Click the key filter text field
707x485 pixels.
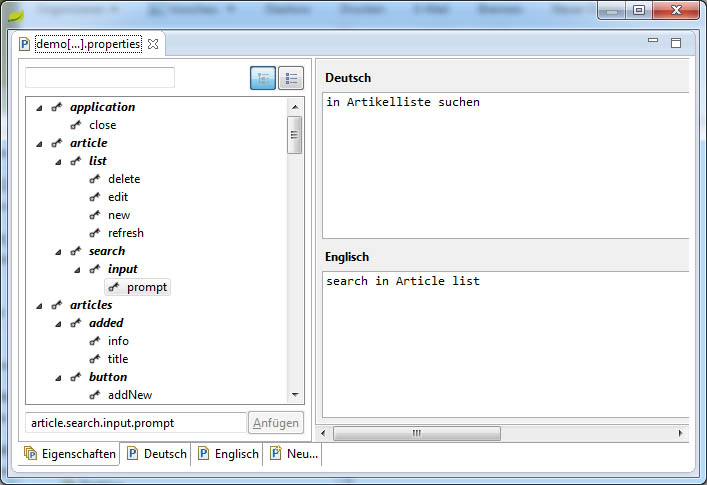pos(100,78)
